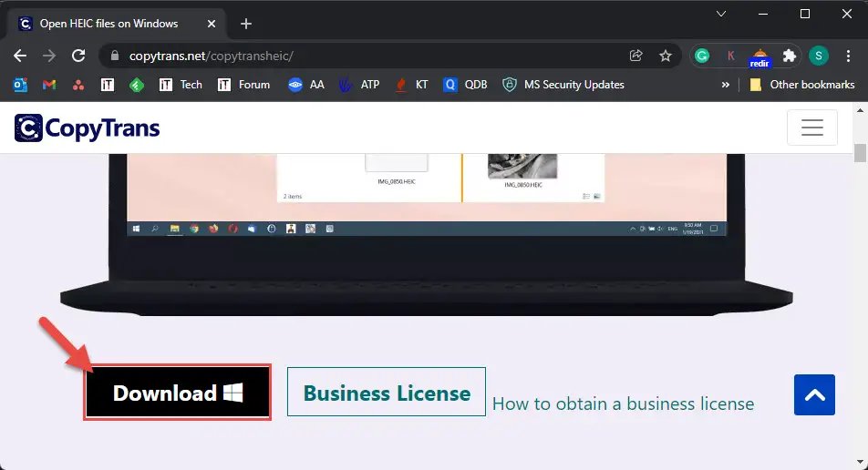Open the profile avatar labeled S
This screenshot has height=470, width=868.
819,56
